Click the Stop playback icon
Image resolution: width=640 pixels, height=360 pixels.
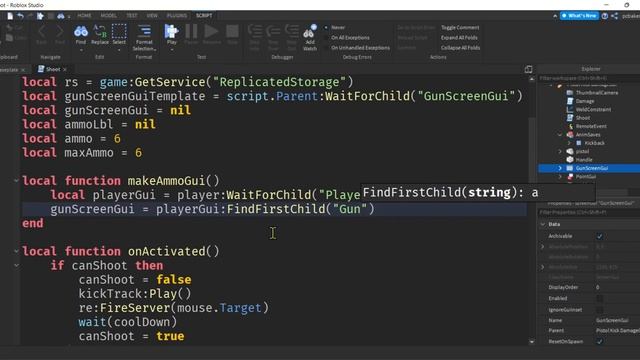click(x=232, y=31)
